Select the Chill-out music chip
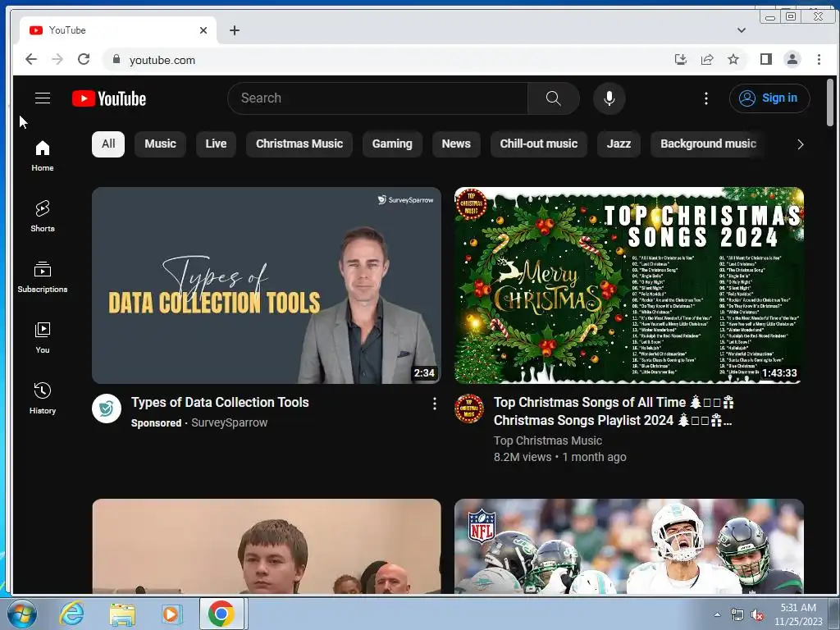Screen dimensions: 840x630 (538, 144)
